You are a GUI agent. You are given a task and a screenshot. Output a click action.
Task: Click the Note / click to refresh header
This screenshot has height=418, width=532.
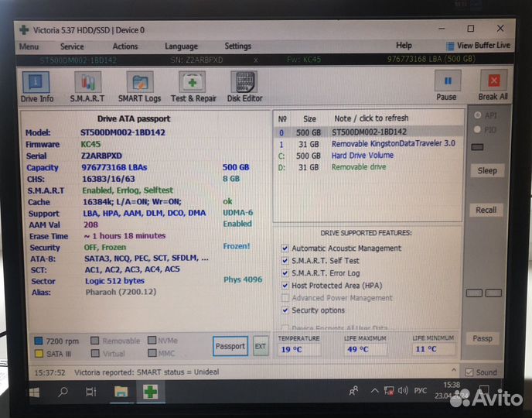[371, 118]
